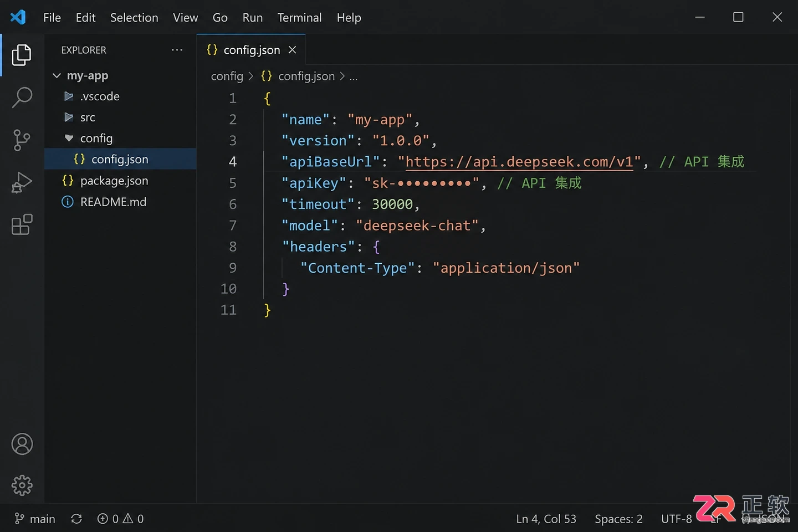Viewport: 798px width, 532px height.
Task: Click the "deepseek-chat" model value
Action: point(417,226)
